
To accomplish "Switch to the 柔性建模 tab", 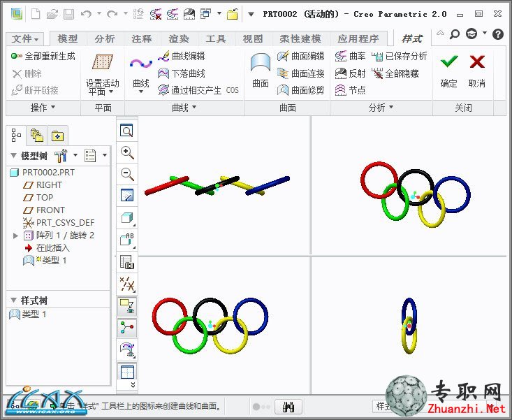I will pos(300,39).
